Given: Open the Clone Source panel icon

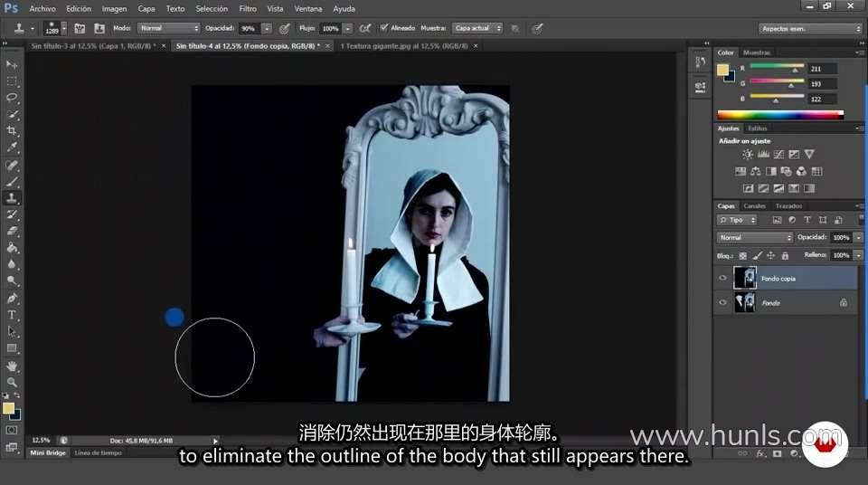Looking at the screenshot, I should [99, 28].
